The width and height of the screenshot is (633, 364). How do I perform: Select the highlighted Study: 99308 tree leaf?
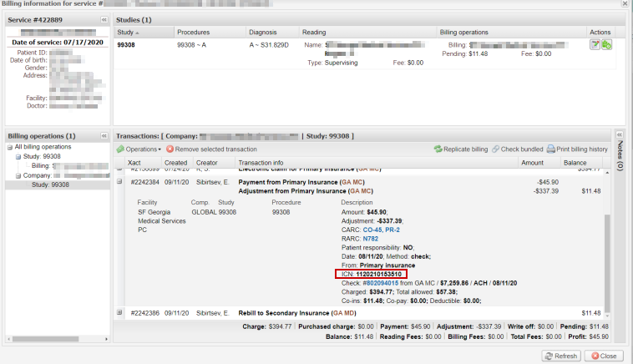point(50,185)
